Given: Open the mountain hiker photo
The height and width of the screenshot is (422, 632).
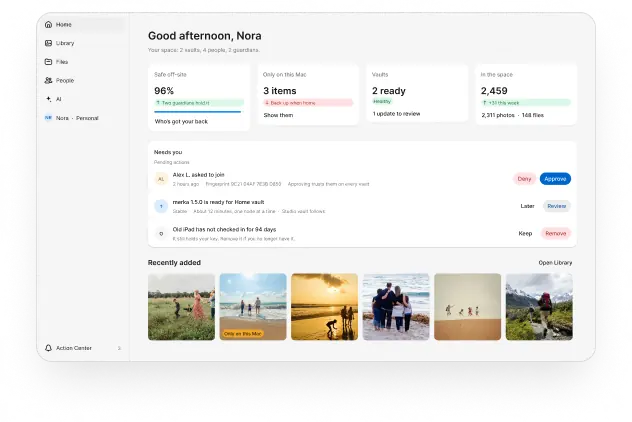Looking at the screenshot, I should [539, 307].
